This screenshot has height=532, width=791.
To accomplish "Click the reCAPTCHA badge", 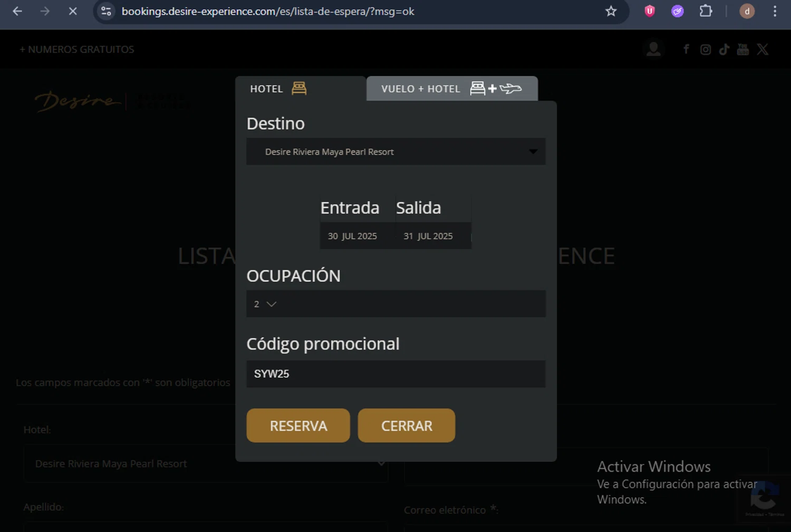I will (x=764, y=498).
